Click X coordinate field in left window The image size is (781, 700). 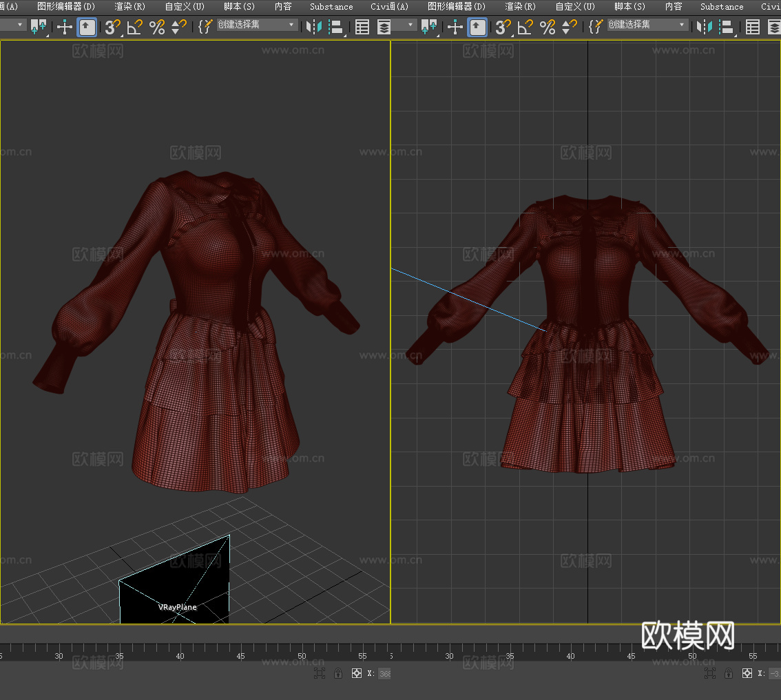(384, 674)
